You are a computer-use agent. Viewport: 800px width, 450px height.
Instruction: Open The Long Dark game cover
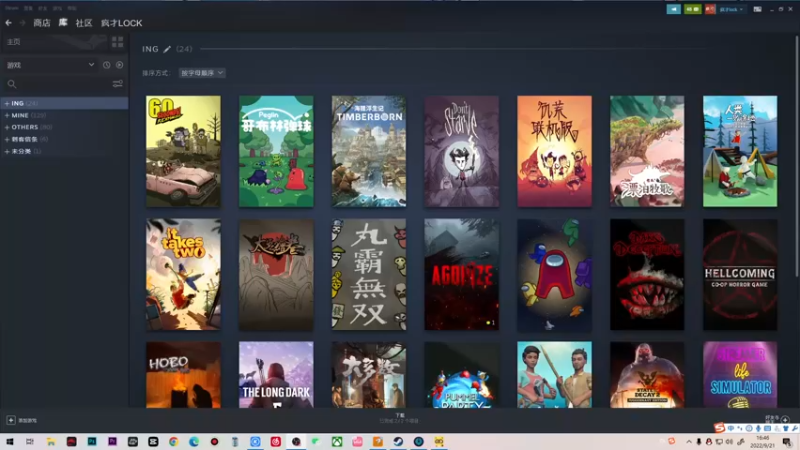[276, 374]
